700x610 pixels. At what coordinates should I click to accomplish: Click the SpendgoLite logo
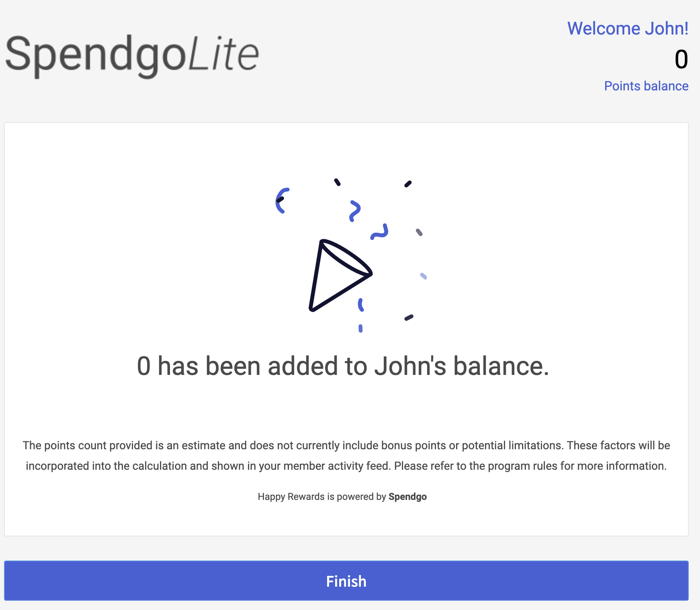pyautogui.click(x=132, y=55)
